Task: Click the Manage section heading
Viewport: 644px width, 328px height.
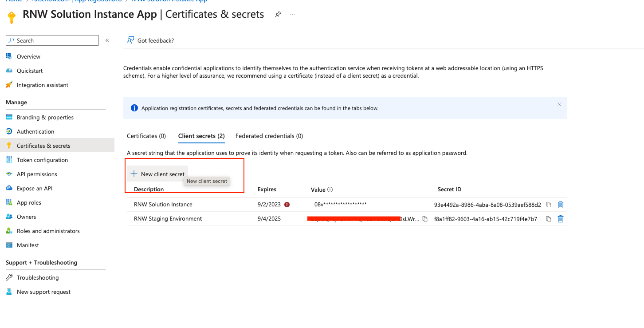Action: (x=16, y=103)
